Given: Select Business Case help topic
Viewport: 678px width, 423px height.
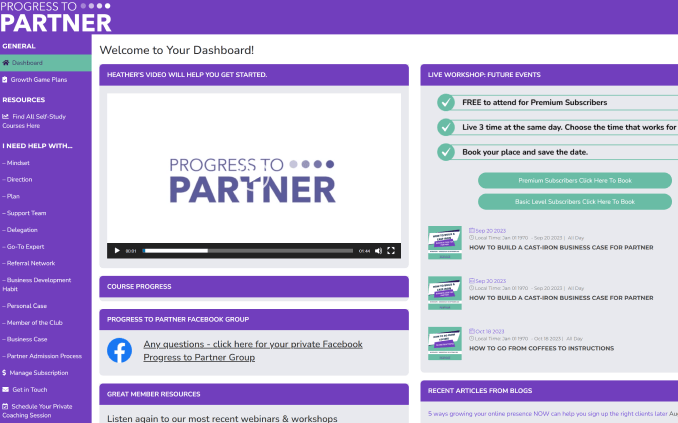Looking at the screenshot, I should (x=25, y=339).
